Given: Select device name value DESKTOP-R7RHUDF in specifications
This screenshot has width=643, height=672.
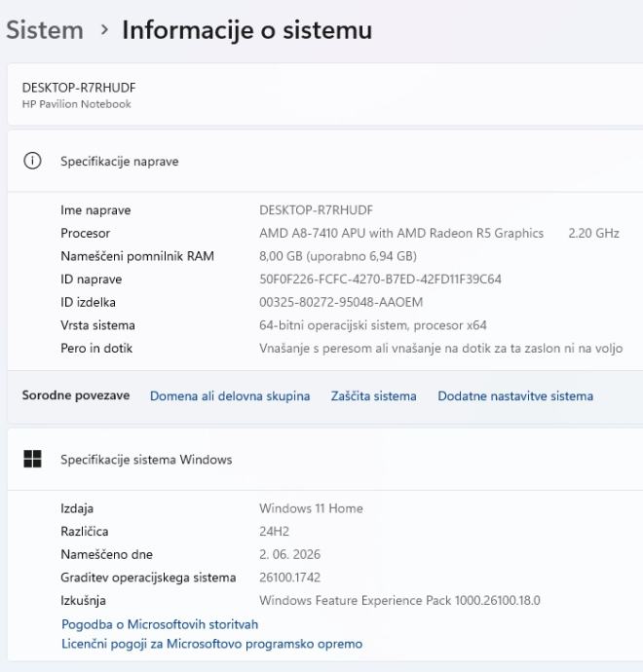Looking at the screenshot, I should point(316,210).
